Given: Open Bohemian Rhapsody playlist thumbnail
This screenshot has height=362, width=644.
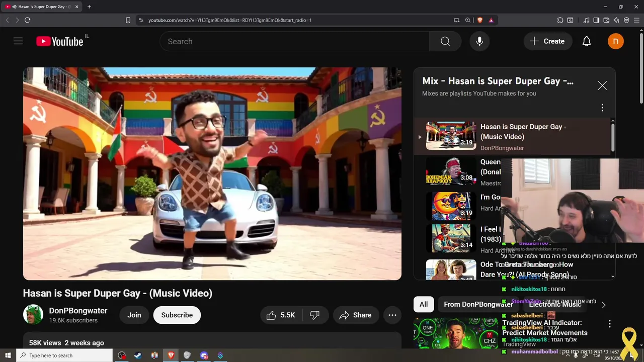Looking at the screenshot, I should (x=451, y=171).
